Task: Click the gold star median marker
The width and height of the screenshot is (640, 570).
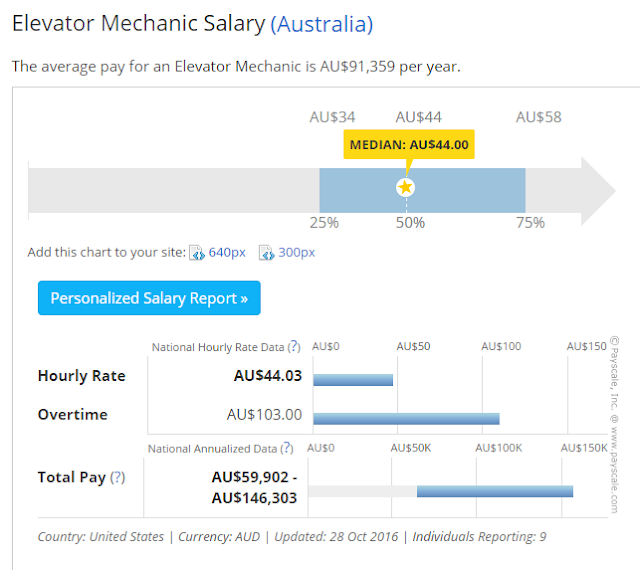Action: tap(405, 187)
